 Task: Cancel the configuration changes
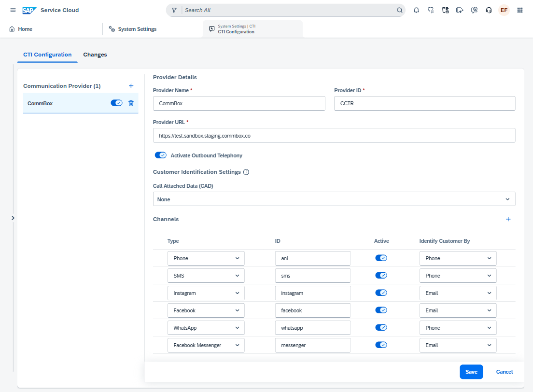point(504,372)
